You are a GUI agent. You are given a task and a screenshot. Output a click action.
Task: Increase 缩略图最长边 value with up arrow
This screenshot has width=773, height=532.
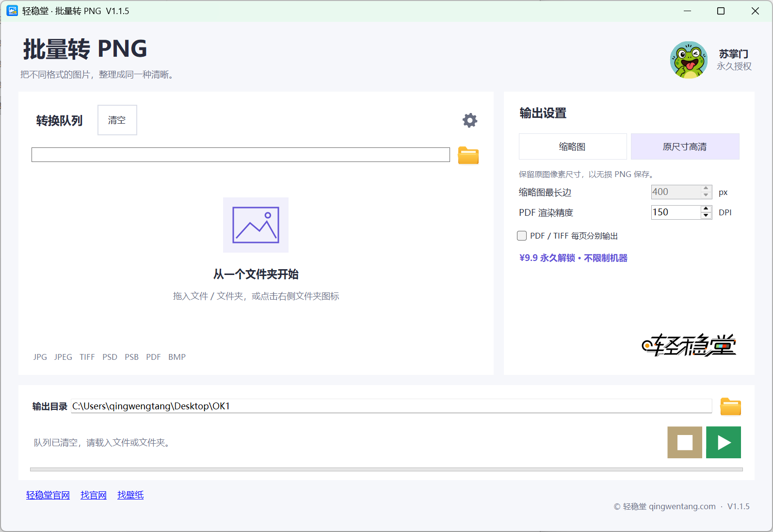tap(706, 189)
